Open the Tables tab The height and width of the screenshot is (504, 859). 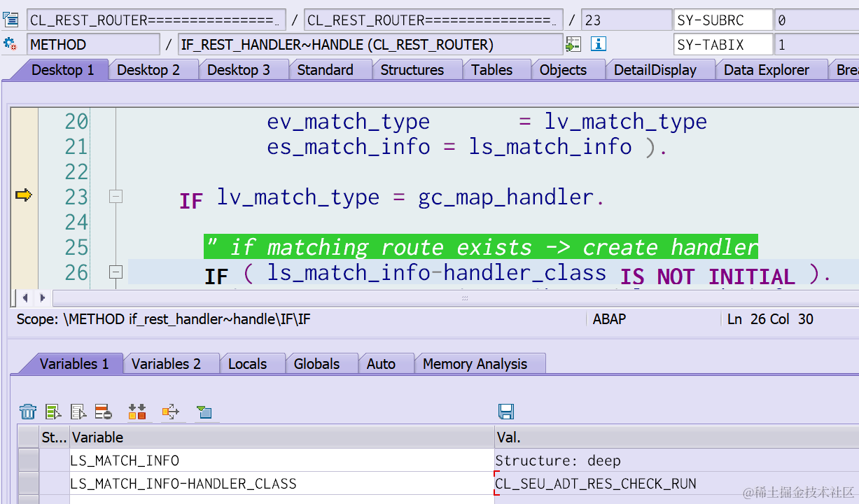pos(492,70)
